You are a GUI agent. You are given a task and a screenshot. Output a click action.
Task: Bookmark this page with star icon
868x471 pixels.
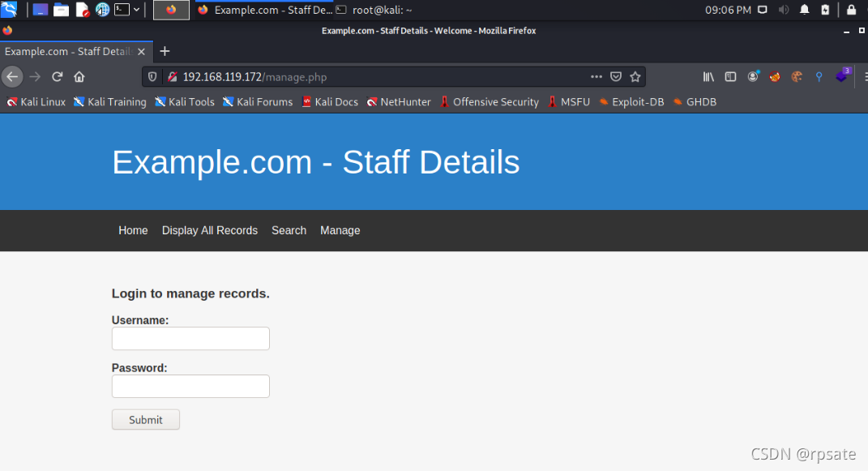pyautogui.click(x=635, y=77)
